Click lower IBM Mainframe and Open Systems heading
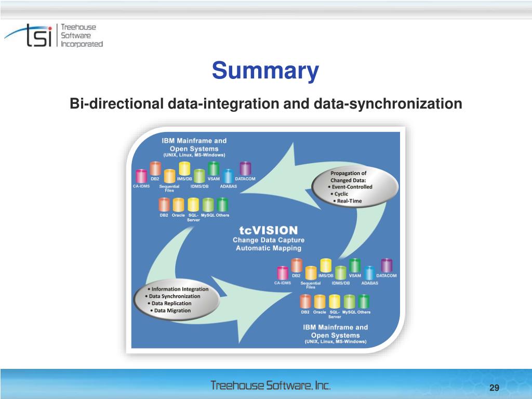The width and height of the screenshot is (532, 399). click(x=335, y=331)
